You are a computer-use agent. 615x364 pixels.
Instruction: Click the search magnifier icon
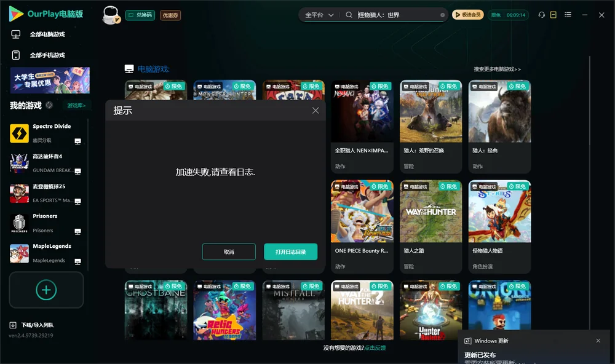349,15
